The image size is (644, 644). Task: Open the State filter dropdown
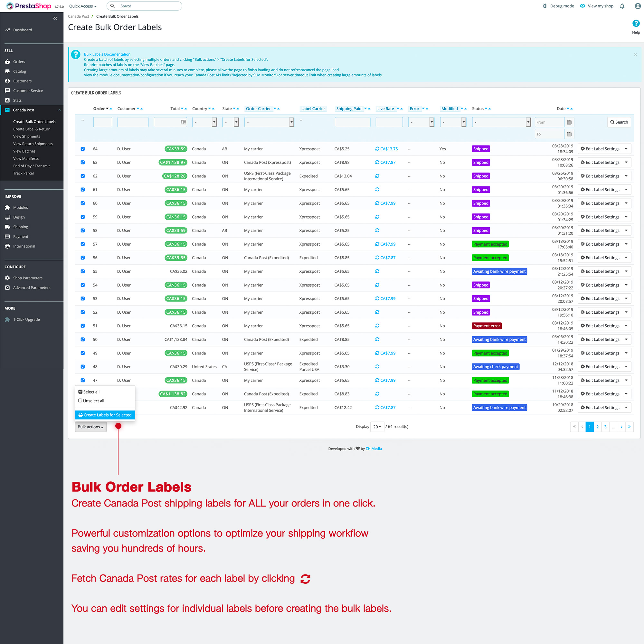coord(231,122)
